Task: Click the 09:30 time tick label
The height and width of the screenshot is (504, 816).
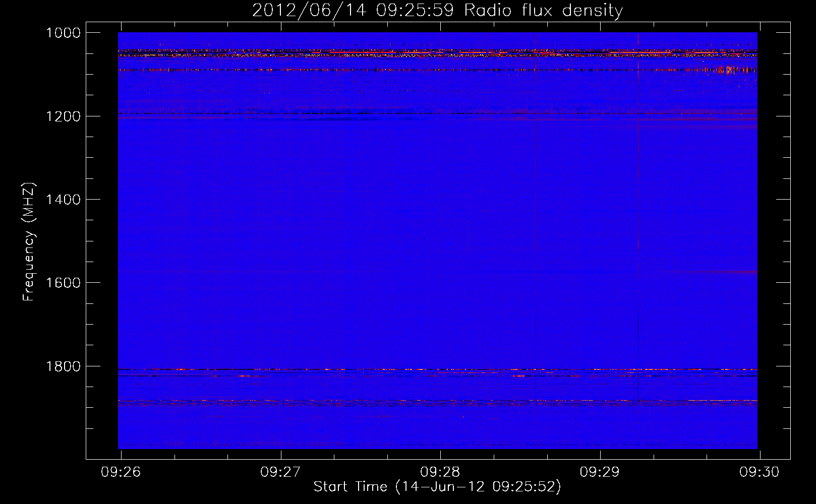Action: (x=760, y=472)
